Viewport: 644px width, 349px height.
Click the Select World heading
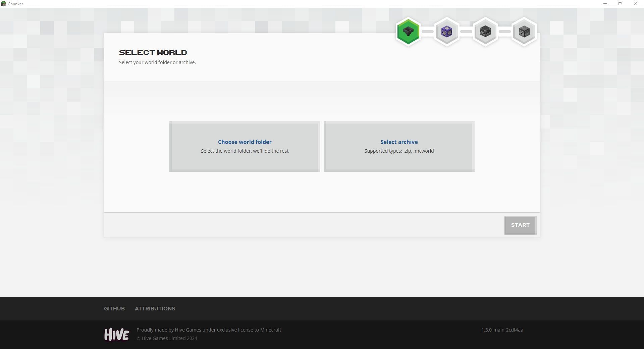[153, 52]
